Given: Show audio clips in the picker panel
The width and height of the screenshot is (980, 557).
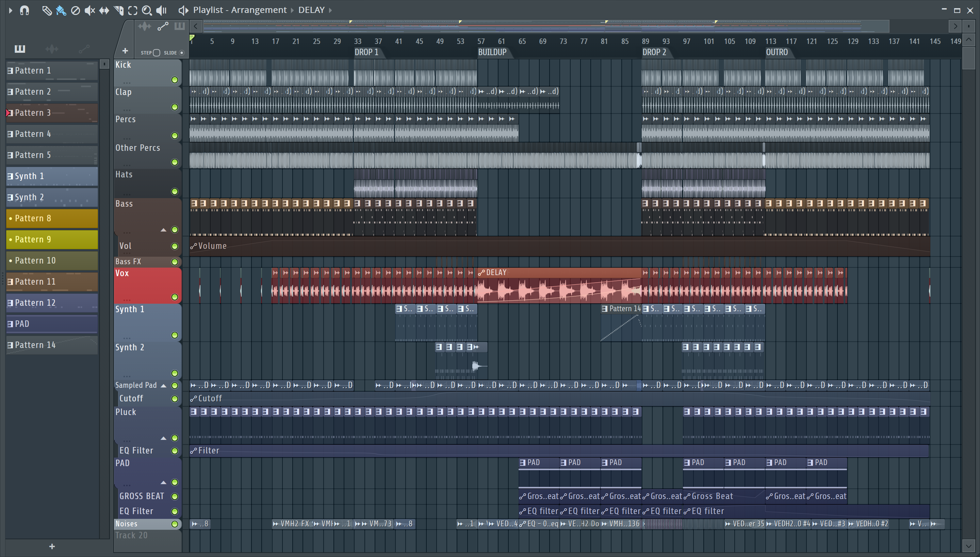Looking at the screenshot, I should (52, 49).
